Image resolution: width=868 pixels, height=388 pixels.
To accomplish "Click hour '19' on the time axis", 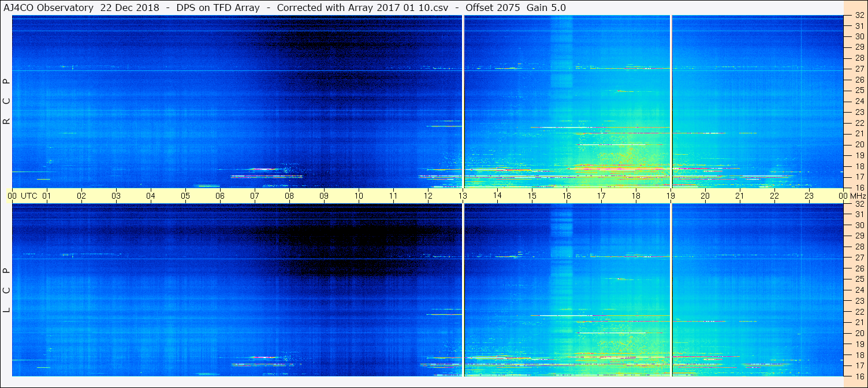I will (670, 196).
